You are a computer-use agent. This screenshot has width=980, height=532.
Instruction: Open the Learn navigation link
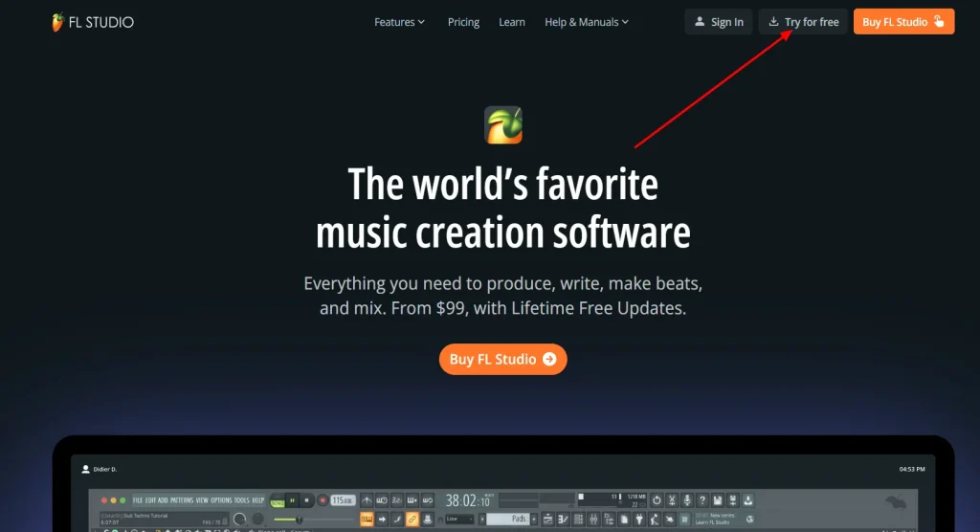click(x=512, y=22)
